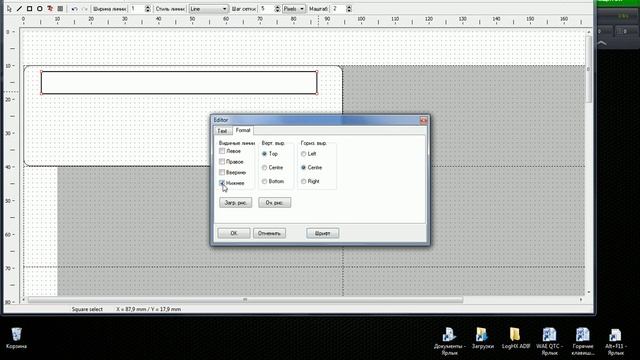Confirm with the OK button
This screenshot has width=640, height=360.
point(234,233)
